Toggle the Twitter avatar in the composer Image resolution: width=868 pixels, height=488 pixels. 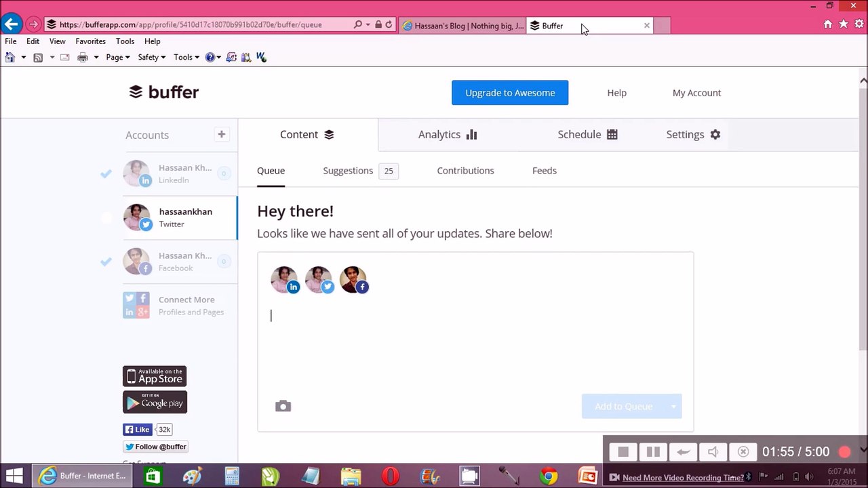click(319, 280)
